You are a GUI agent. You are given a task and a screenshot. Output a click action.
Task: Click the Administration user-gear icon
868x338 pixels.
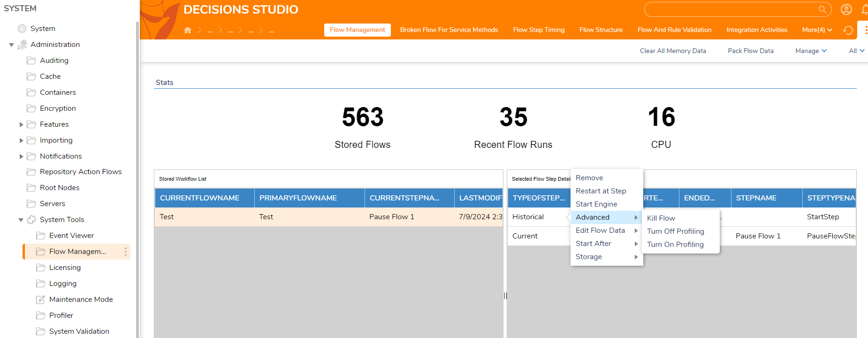(x=22, y=45)
